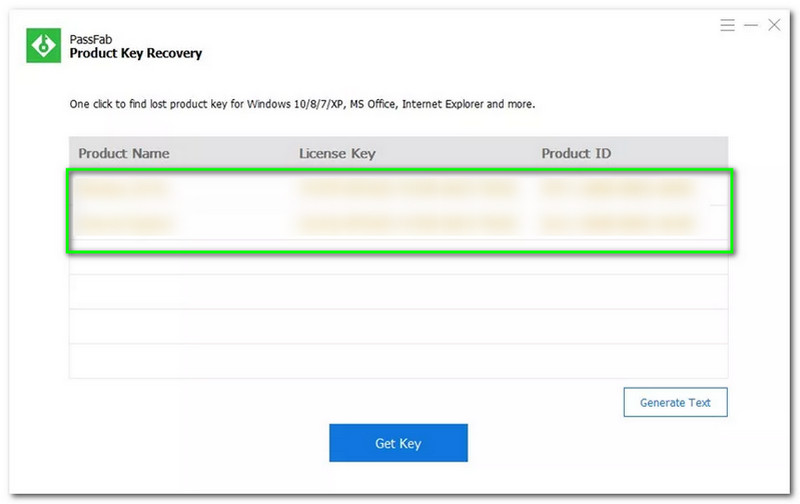Click the License Key column header
This screenshot has height=504, width=800.
point(337,153)
